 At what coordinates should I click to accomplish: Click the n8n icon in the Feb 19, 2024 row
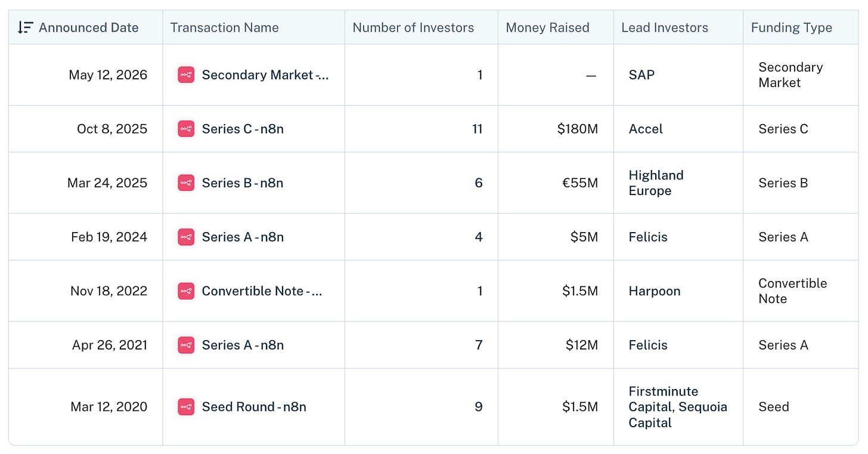tap(186, 237)
